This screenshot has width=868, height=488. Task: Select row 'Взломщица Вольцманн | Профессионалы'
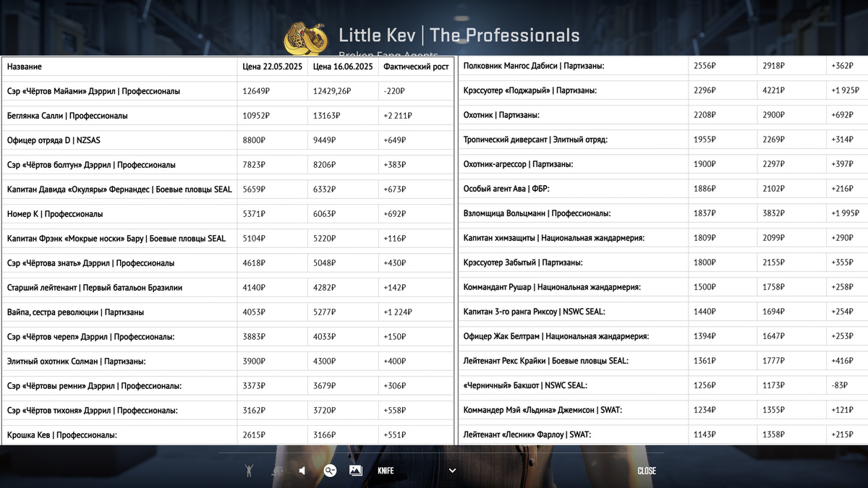tap(663, 213)
